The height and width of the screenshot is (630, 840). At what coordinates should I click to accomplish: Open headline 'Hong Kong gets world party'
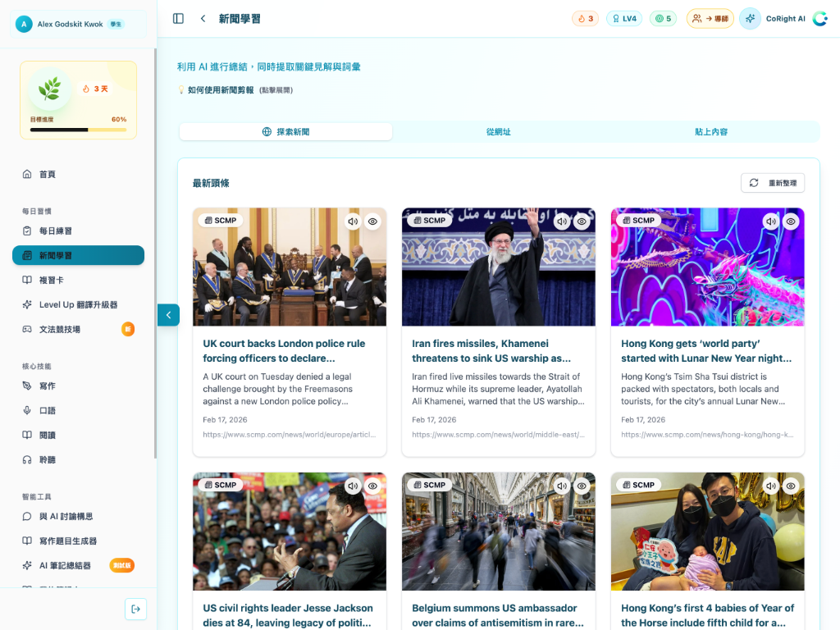point(706,351)
